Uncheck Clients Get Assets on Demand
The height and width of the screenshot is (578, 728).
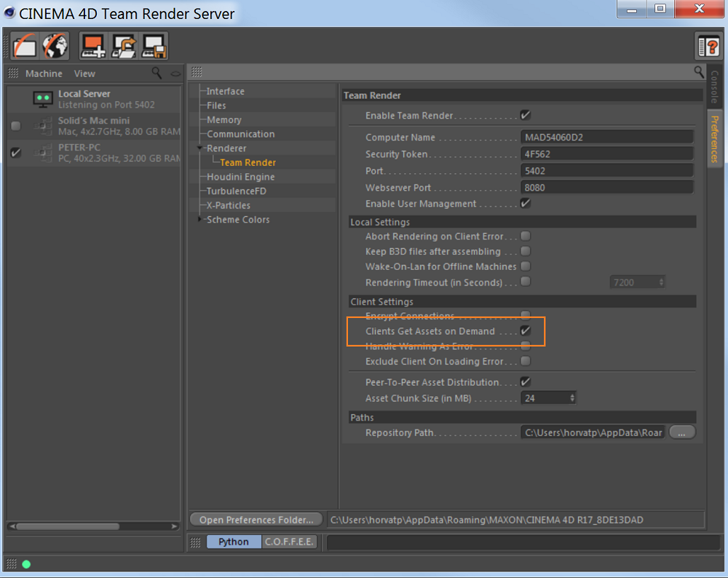tap(525, 330)
